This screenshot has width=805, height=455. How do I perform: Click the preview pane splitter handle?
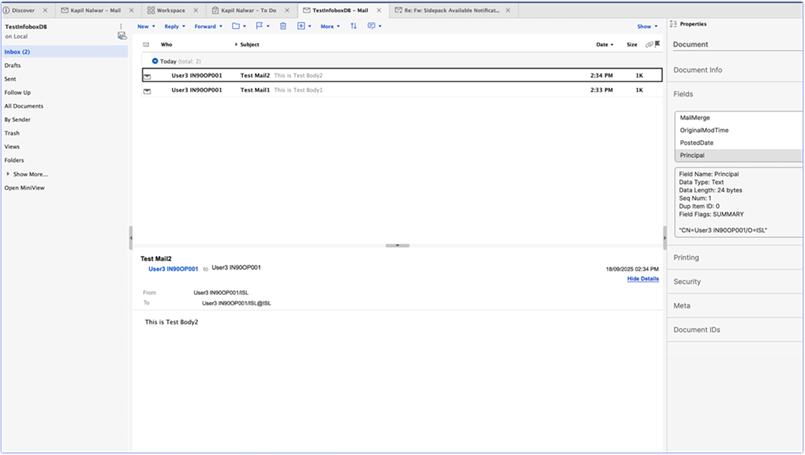397,245
